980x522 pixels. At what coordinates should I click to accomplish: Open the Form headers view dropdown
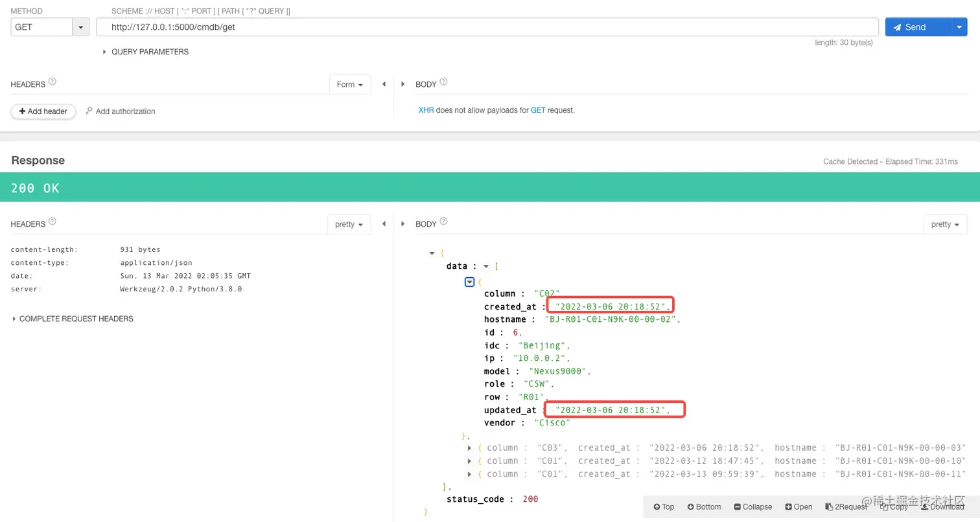click(x=350, y=85)
